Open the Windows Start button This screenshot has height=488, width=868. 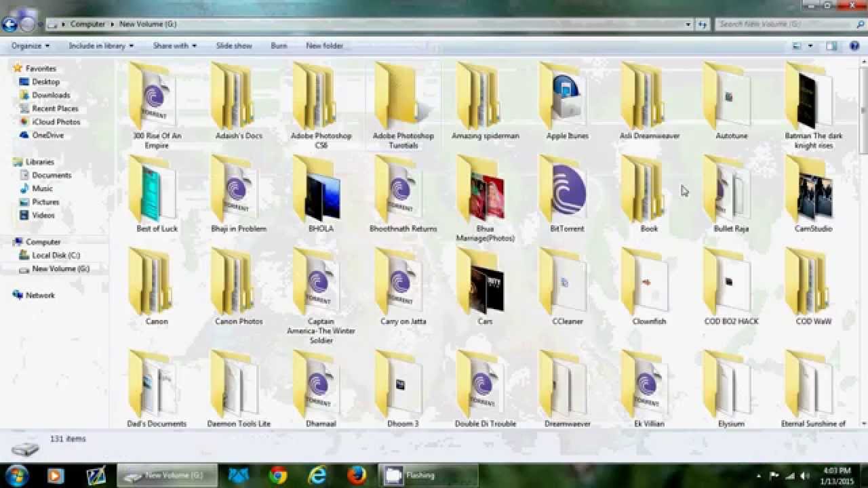click(16, 475)
